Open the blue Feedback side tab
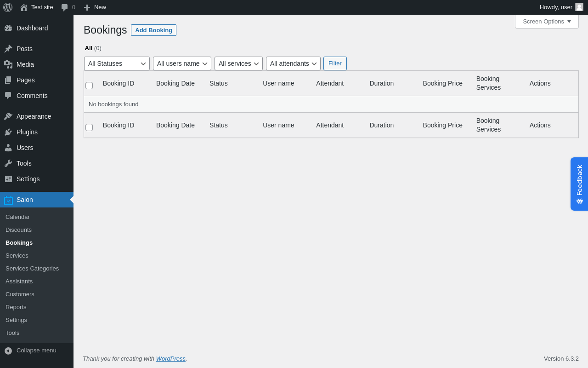588x368 pixels. click(x=579, y=184)
